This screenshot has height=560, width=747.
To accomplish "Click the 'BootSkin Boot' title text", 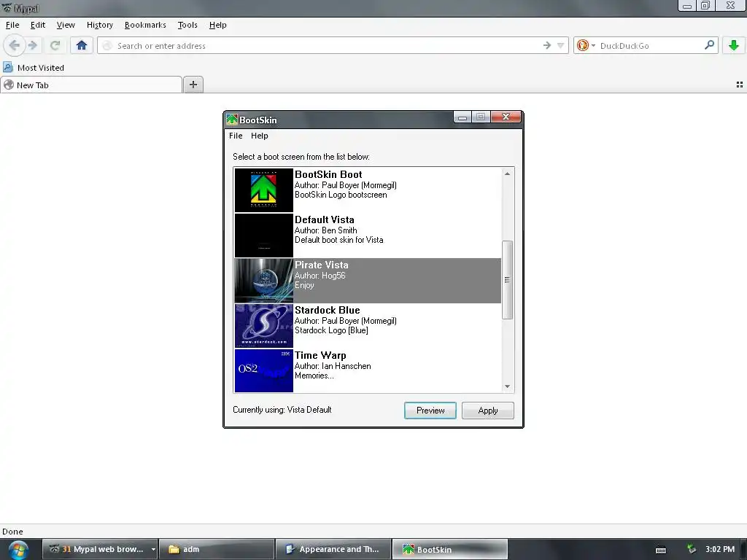I will (328, 174).
